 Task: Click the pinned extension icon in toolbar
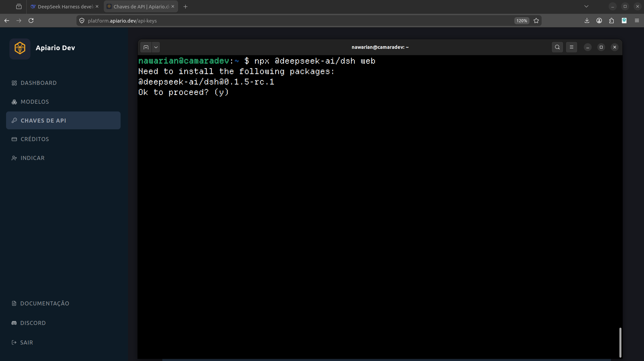tap(624, 21)
